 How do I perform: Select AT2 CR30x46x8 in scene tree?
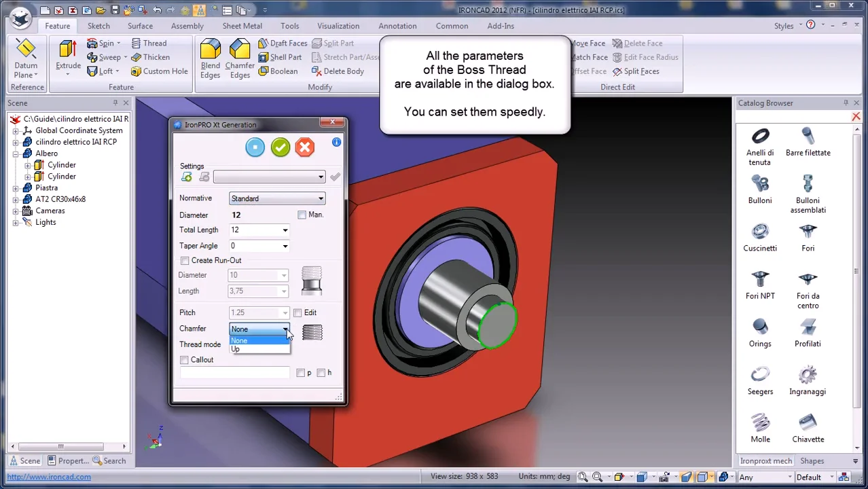(x=60, y=200)
